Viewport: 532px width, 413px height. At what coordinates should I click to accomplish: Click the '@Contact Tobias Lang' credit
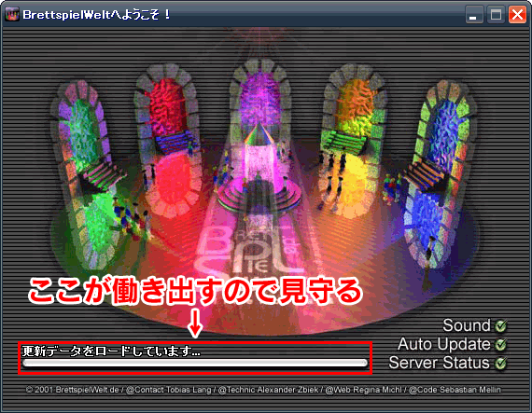tap(168, 390)
